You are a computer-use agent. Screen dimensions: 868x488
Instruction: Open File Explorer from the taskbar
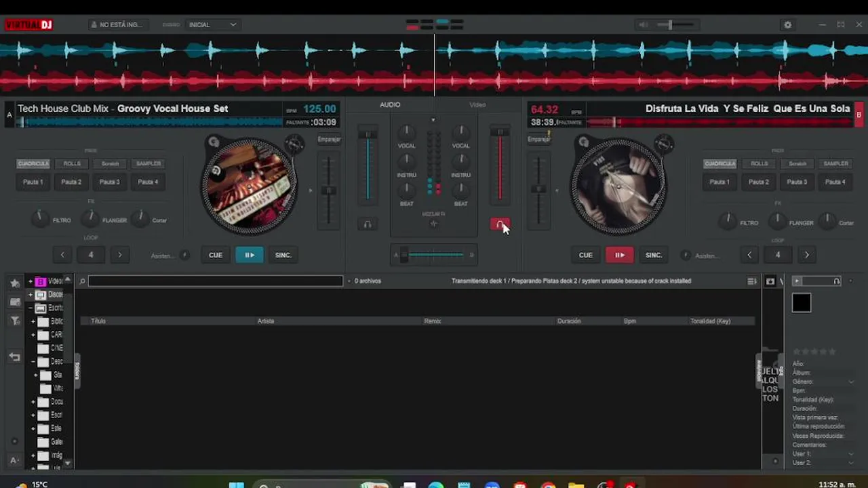coord(576,485)
